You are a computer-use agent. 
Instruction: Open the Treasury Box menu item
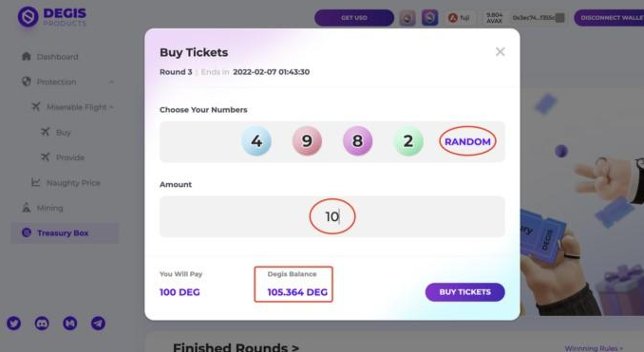pos(65,233)
